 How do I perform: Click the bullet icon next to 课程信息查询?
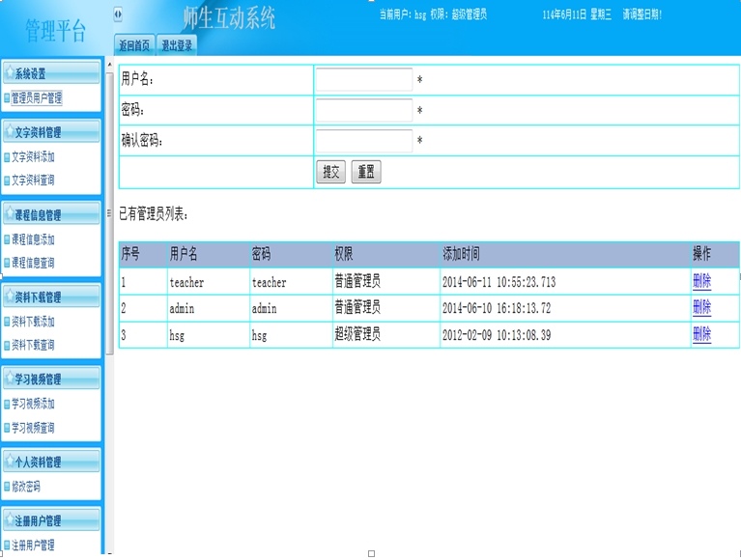click(7, 263)
